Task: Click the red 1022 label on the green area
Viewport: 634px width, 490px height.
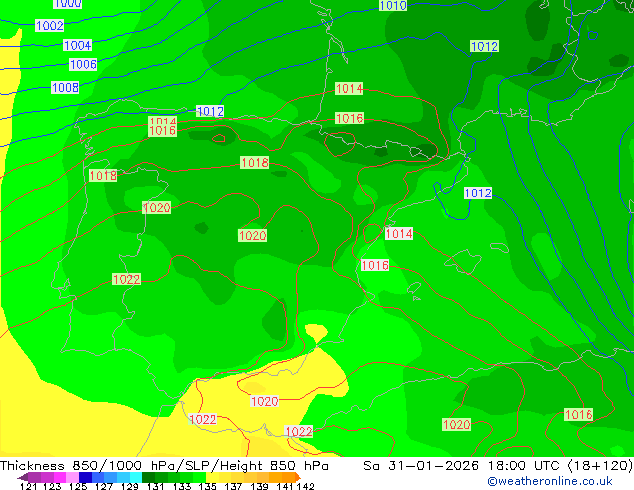Action: (x=127, y=279)
